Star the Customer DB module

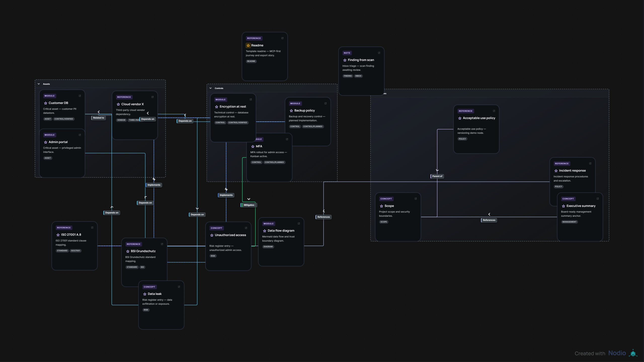coord(46,103)
